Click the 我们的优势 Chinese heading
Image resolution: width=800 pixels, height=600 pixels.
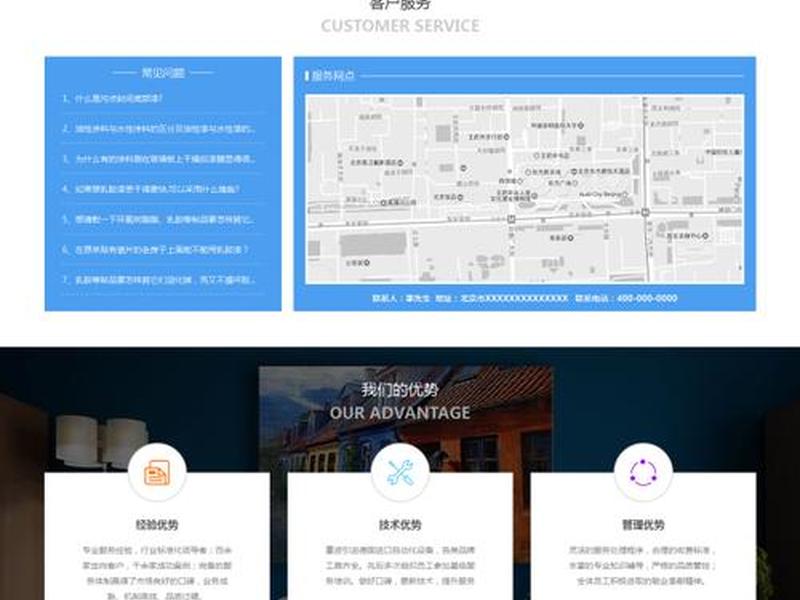[400, 390]
